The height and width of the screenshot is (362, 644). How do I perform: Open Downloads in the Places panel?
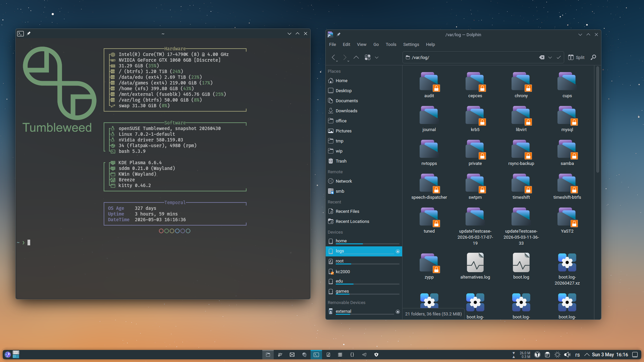click(x=364, y=111)
